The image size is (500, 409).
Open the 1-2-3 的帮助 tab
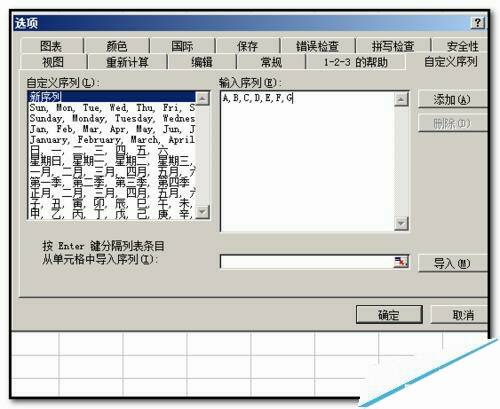coord(356,62)
